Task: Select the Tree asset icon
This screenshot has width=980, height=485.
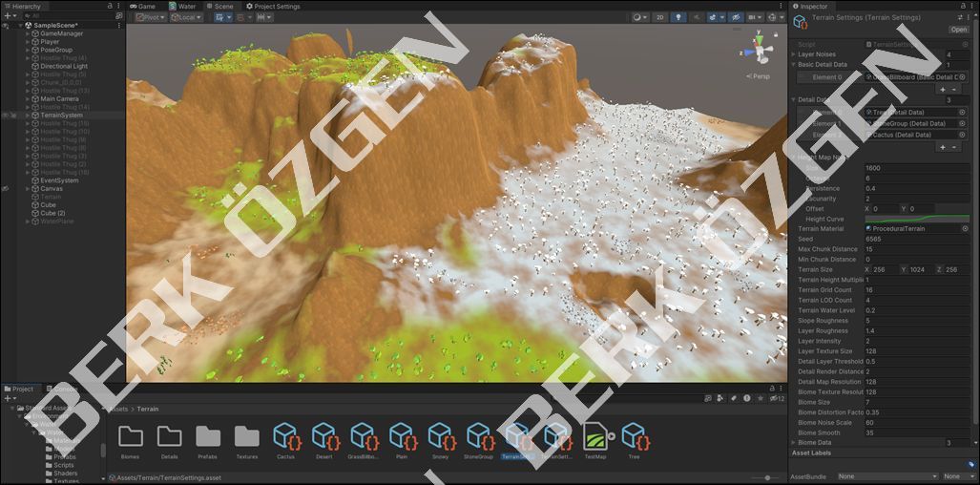Action: click(634, 436)
